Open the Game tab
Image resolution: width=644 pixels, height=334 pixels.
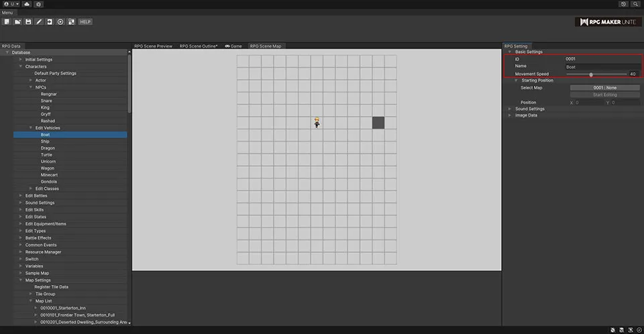[233, 46]
